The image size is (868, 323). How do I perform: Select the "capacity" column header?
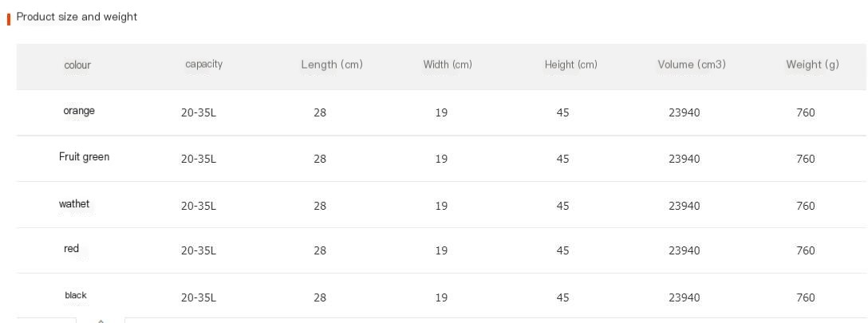(x=203, y=64)
